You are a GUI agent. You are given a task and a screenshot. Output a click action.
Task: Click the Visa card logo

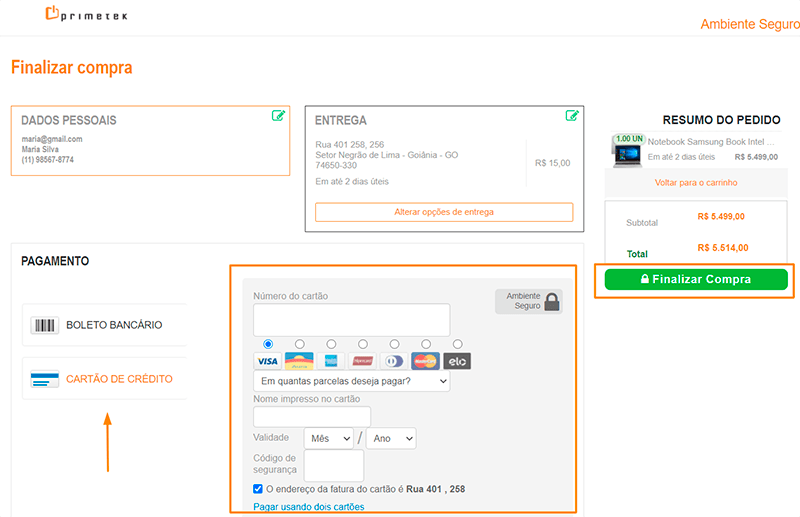[x=267, y=361]
